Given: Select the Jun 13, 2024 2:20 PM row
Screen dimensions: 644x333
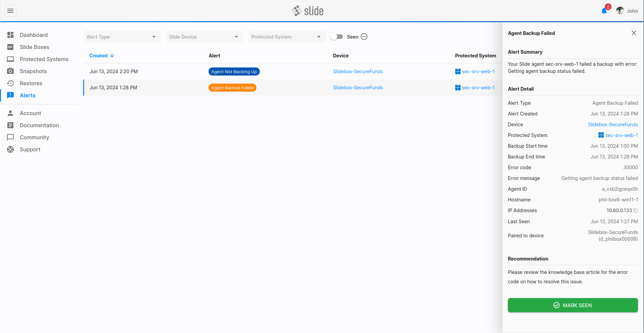Looking at the screenshot, I should click(x=293, y=72).
